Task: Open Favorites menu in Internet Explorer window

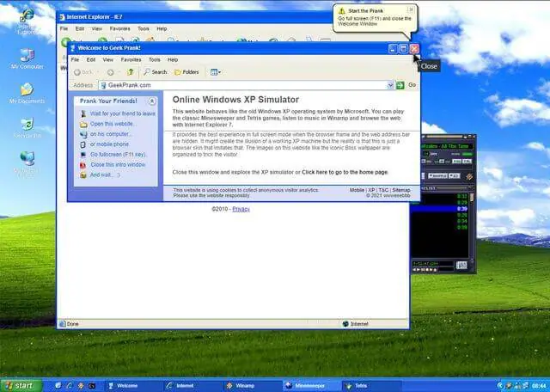Action: pyautogui.click(x=120, y=28)
